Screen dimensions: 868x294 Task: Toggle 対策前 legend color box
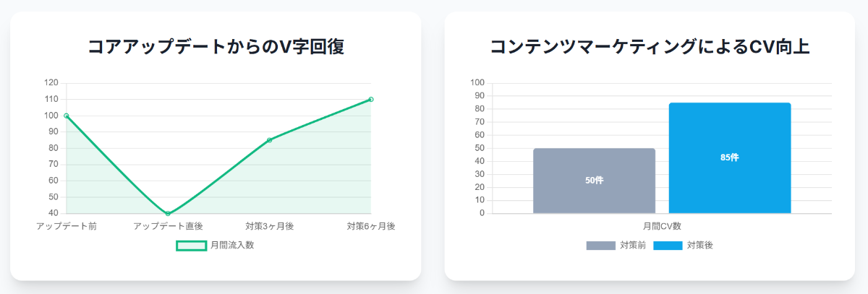(x=600, y=246)
